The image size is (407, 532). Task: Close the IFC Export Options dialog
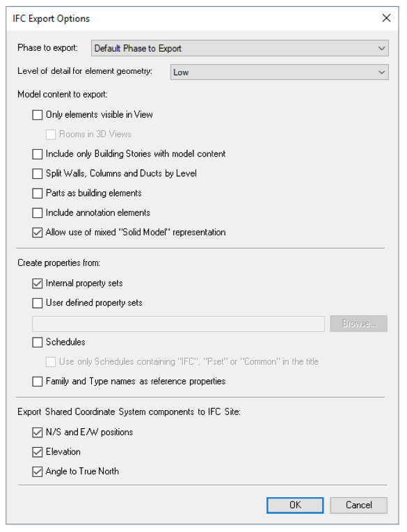click(386, 18)
